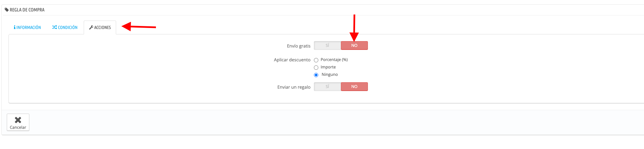Select the Porcentaje (%) discount radio
This screenshot has height=149, width=644.
(x=316, y=60)
